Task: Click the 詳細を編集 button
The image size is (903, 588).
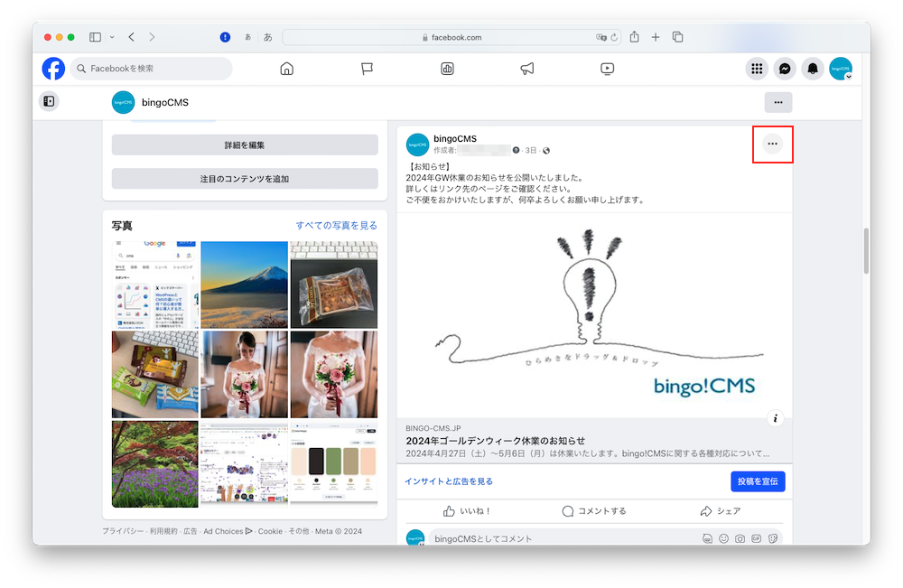Action: [x=245, y=145]
